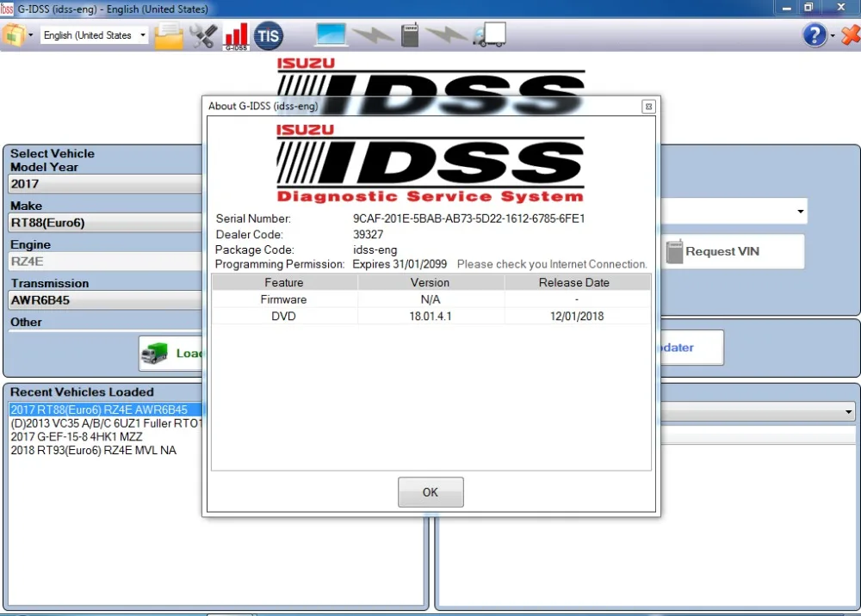Select the Firmware version N/A cell
Viewport: 861px width, 616px height.
pos(430,299)
